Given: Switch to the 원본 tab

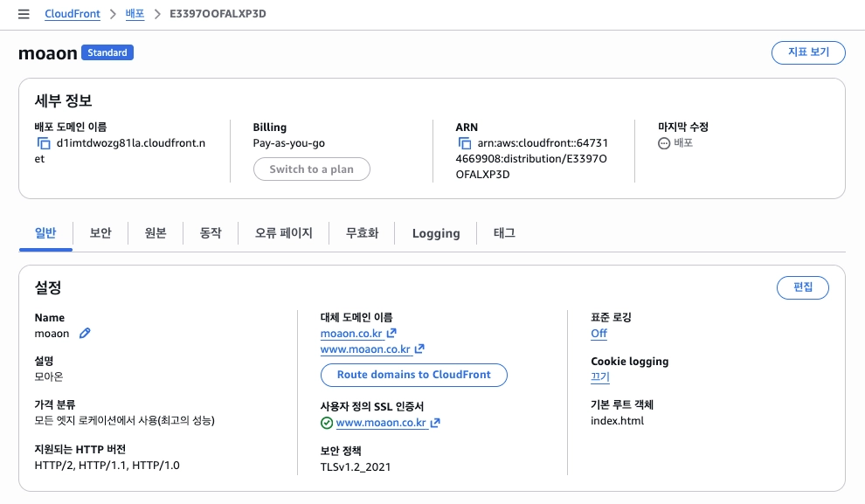Looking at the screenshot, I should tap(156, 233).
